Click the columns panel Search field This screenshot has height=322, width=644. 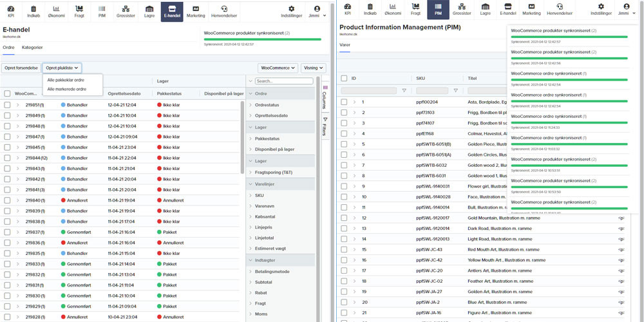pos(283,81)
